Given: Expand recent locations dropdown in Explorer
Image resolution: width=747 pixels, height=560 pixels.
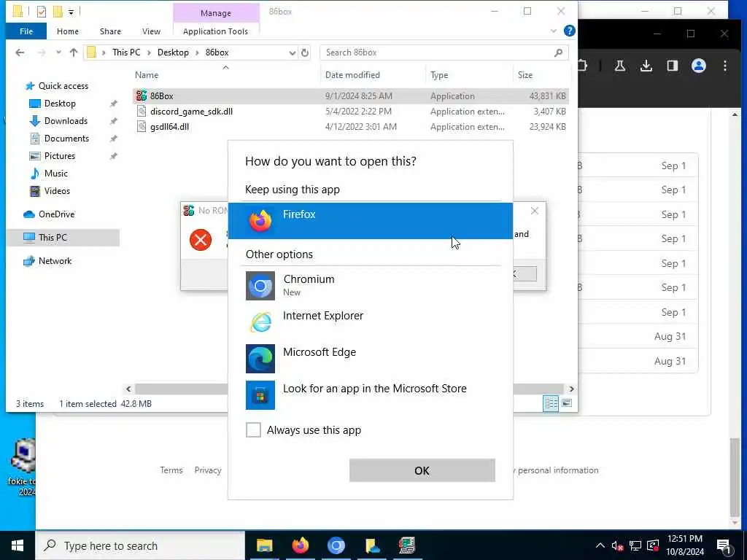Looking at the screenshot, I should (58, 52).
